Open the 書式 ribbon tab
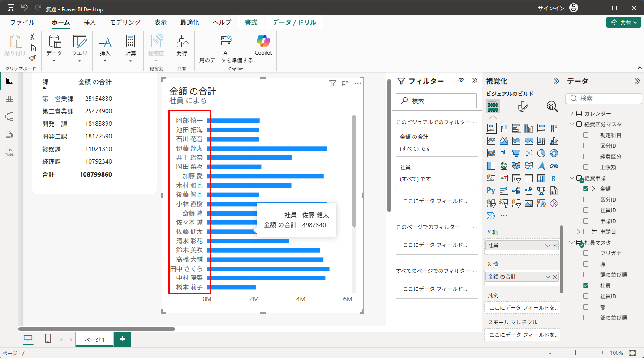644x358 pixels. click(x=251, y=22)
